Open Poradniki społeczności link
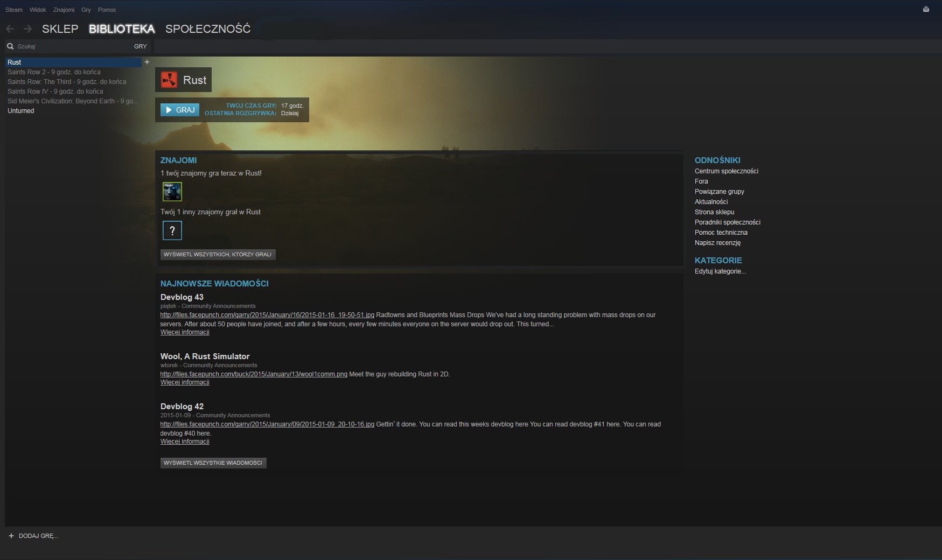 (x=728, y=222)
